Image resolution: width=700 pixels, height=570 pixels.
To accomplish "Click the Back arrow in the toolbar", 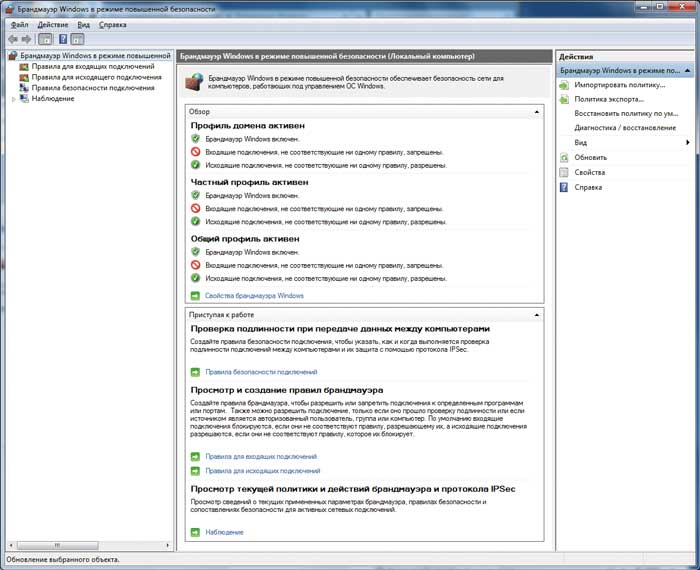I will pos(12,39).
